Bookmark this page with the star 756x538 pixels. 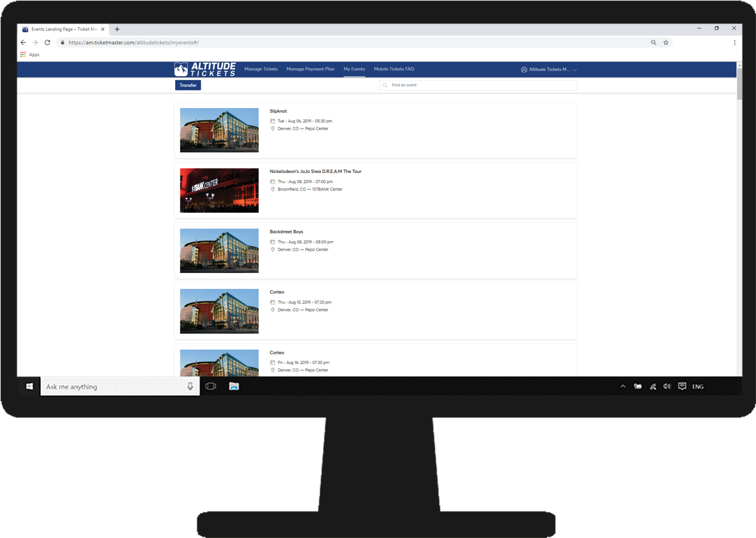pyautogui.click(x=666, y=43)
